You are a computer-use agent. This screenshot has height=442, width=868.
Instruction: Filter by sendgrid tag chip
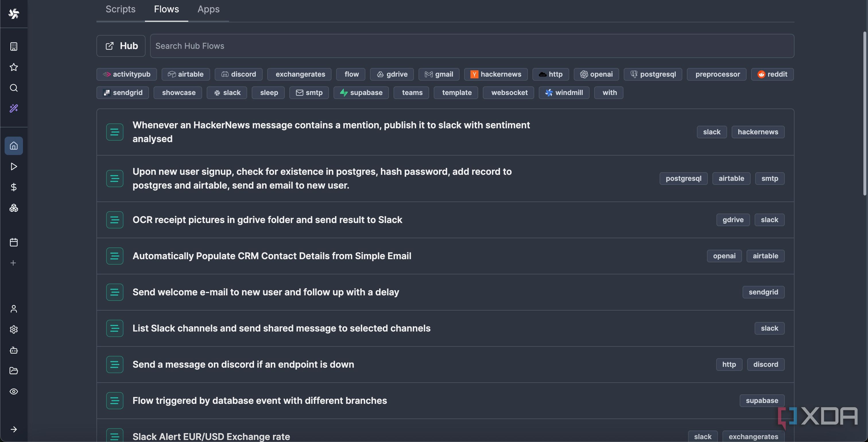123,93
